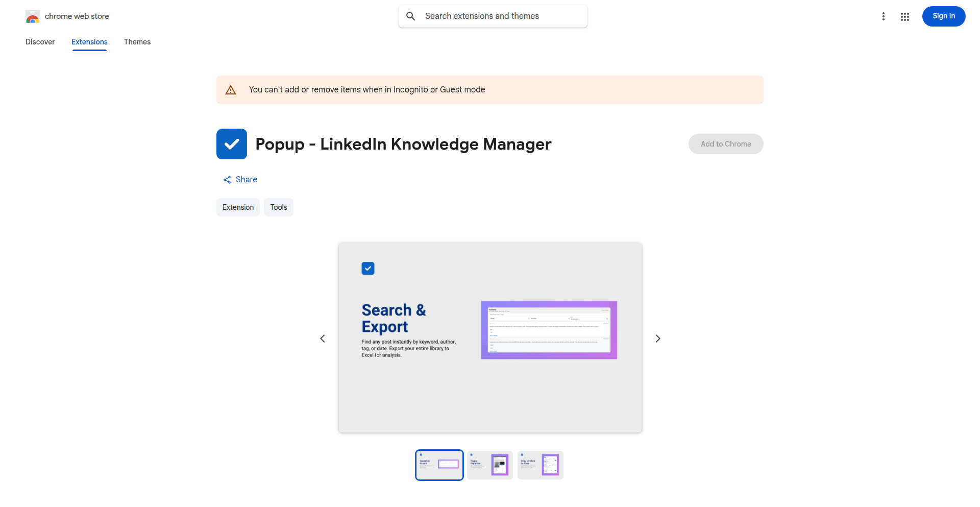This screenshot has height=507, width=980.
Task: Open the three-dot overflow menu
Action: (884, 16)
